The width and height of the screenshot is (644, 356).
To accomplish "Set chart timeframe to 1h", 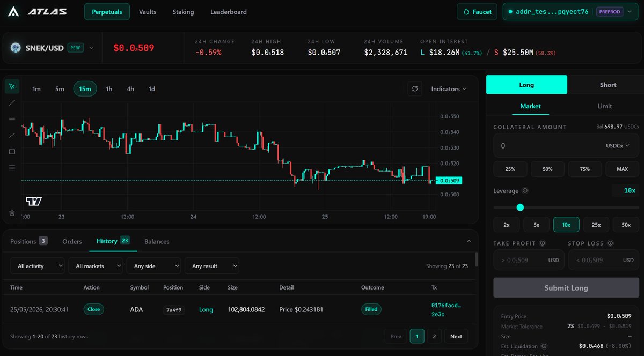I will [109, 89].
